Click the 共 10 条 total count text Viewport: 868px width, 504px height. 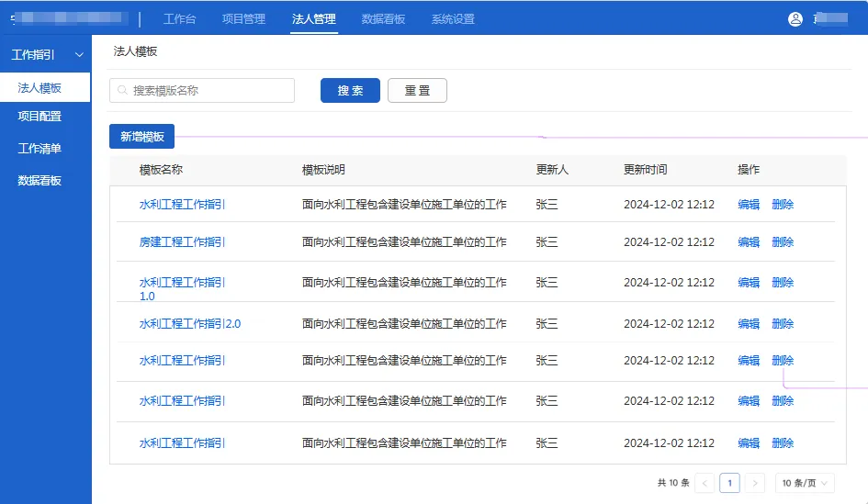click(x=673, y=483)
